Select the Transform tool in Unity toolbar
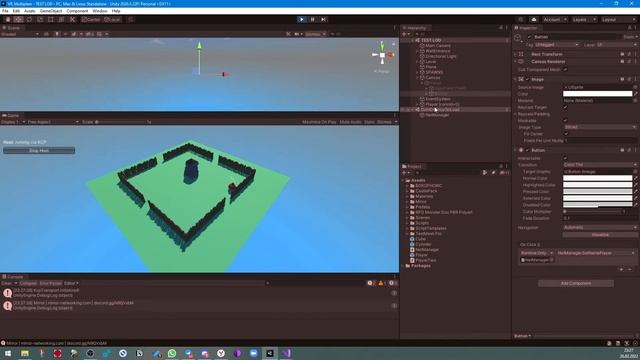The width and height of the screenshot is (640, 360). pyautogui.click(x=61, y=20)
